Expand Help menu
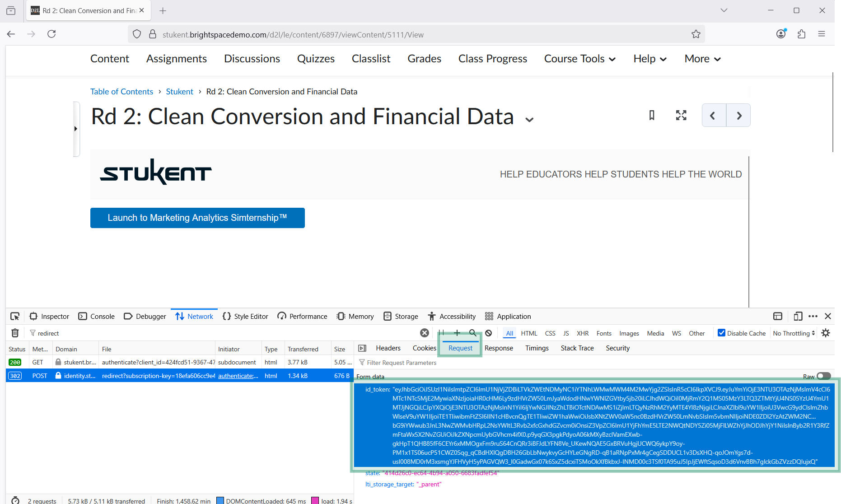 [650, 59]
